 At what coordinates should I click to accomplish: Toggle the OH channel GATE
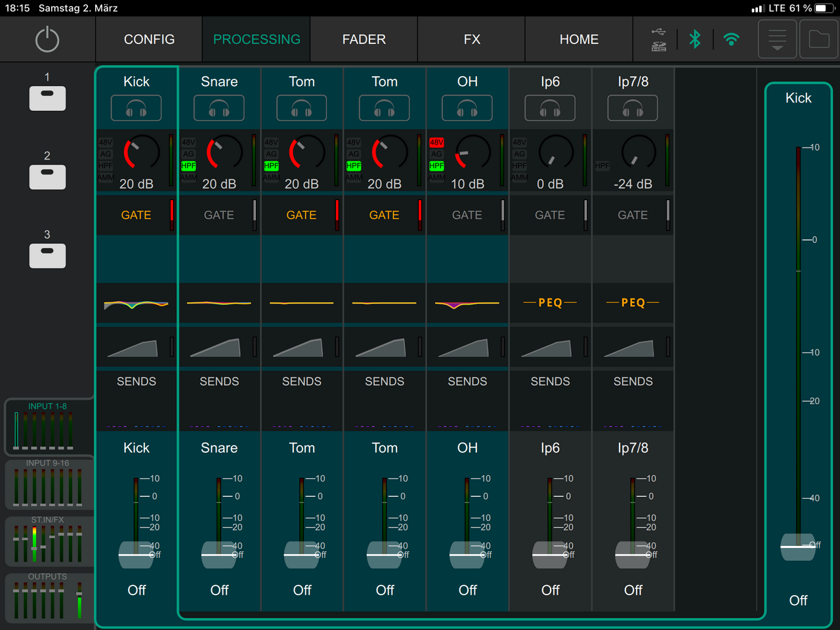(467, 215)
